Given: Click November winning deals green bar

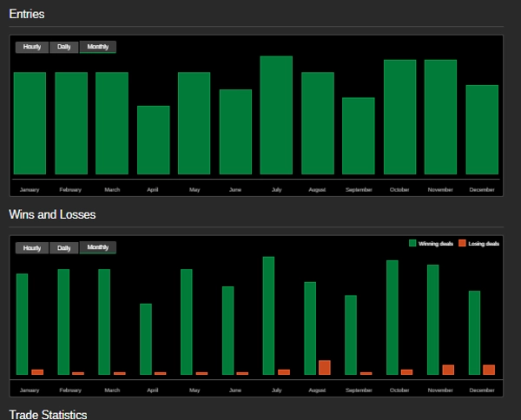Looking at the screenshot, I should click(x=433, y=319).
